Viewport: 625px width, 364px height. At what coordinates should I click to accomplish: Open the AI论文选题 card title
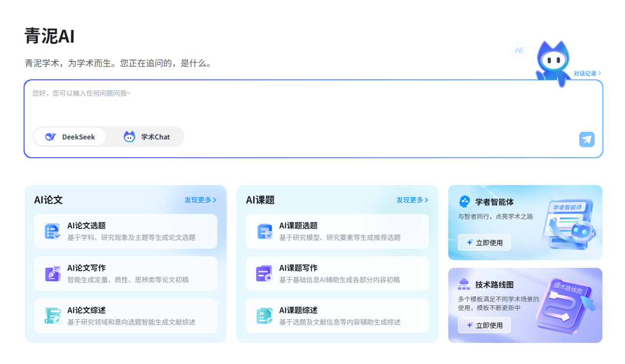tap(86, 225)
